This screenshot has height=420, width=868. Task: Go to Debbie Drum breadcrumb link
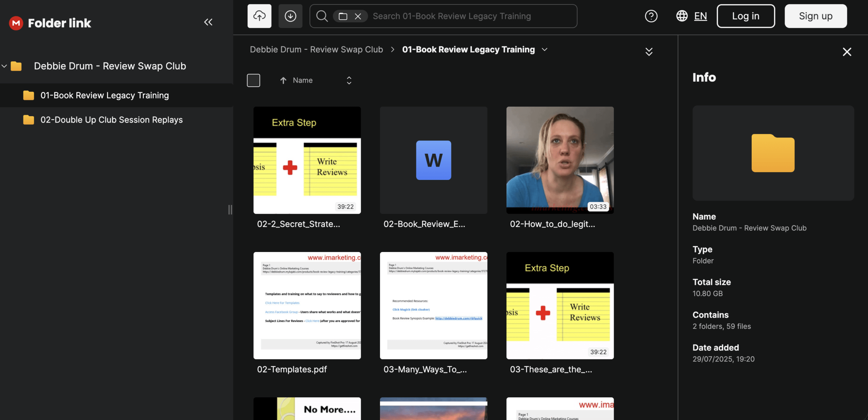(316, 49)
